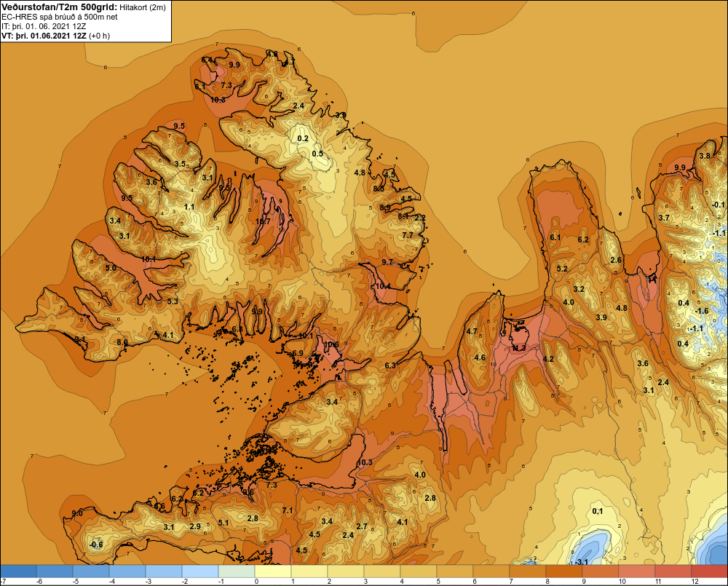Click the 5.0 temperature value

pyautogui.click(x=111, y=268)
